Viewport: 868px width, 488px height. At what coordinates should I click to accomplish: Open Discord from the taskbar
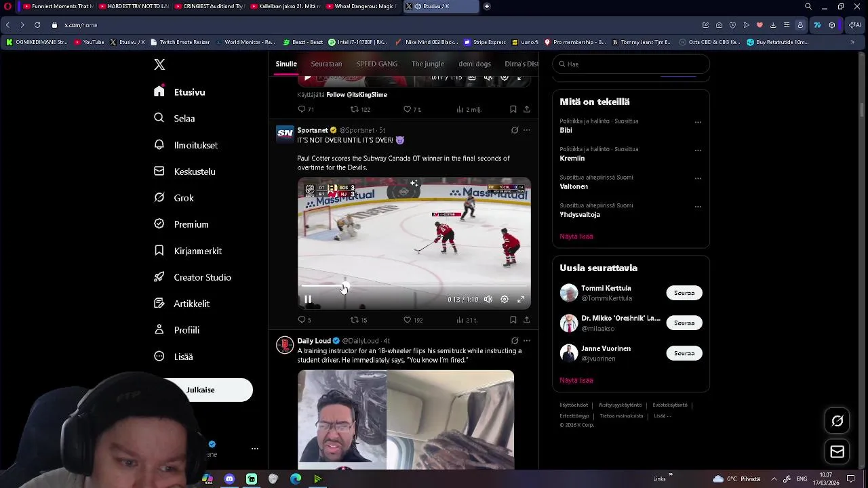(229, 479)
